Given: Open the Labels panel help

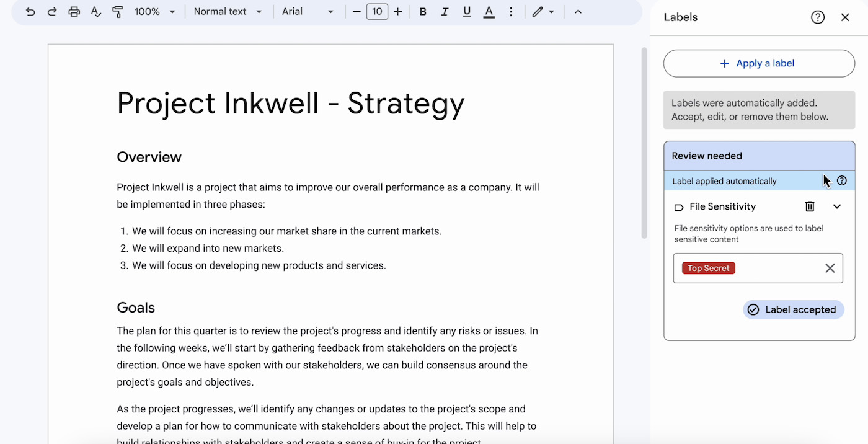Looking at the screenshot, I should [818, 17].
